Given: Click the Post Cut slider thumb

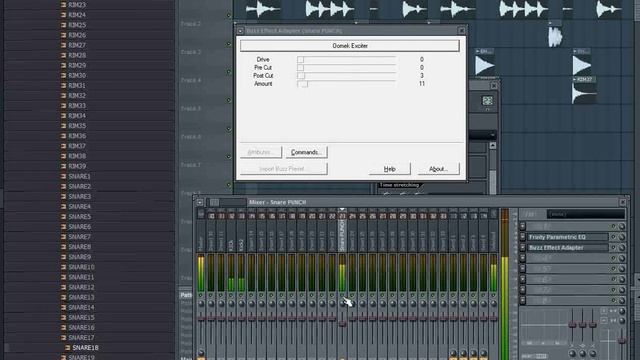Looking at the screenshot, I should coord(301,76).
